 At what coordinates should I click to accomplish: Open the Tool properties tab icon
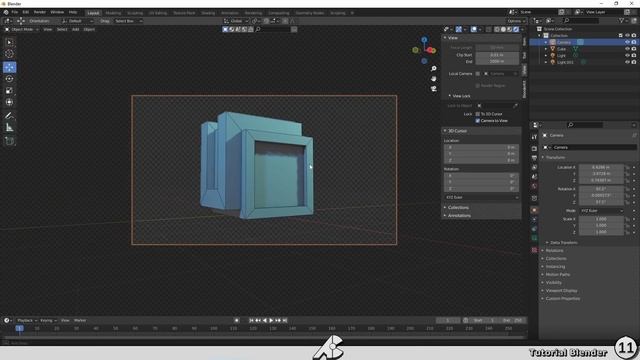coord(534,137)
